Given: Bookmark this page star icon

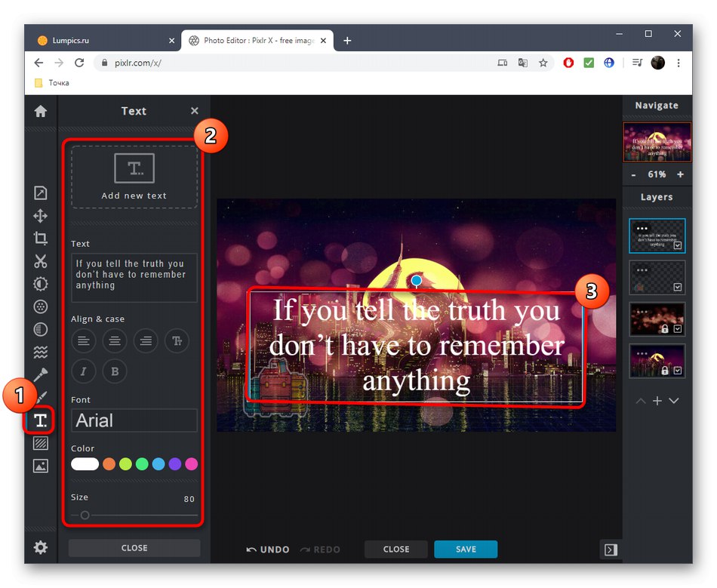Looking at the screenshot, I should pos(543,63).
